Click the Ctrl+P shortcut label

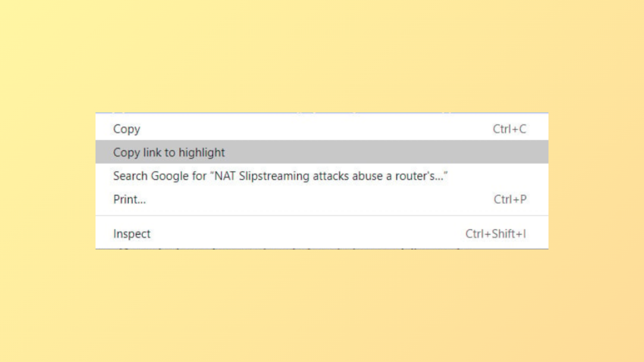[510, 199]
